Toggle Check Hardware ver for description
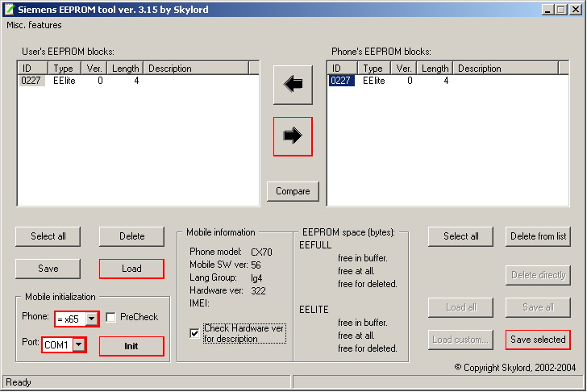Screen dimensions: 587x392 coord(194,333)
